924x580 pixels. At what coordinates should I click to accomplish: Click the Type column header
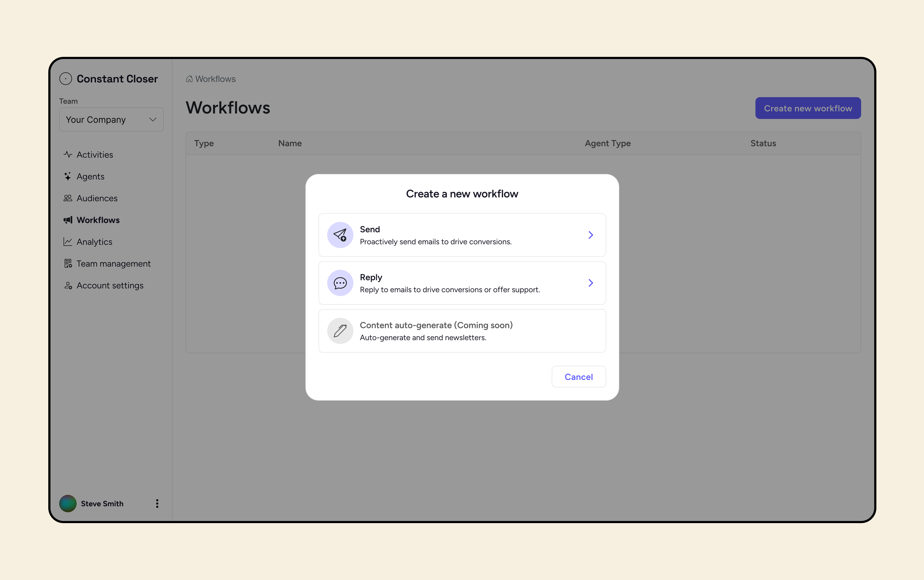click(x=204, y=144)
